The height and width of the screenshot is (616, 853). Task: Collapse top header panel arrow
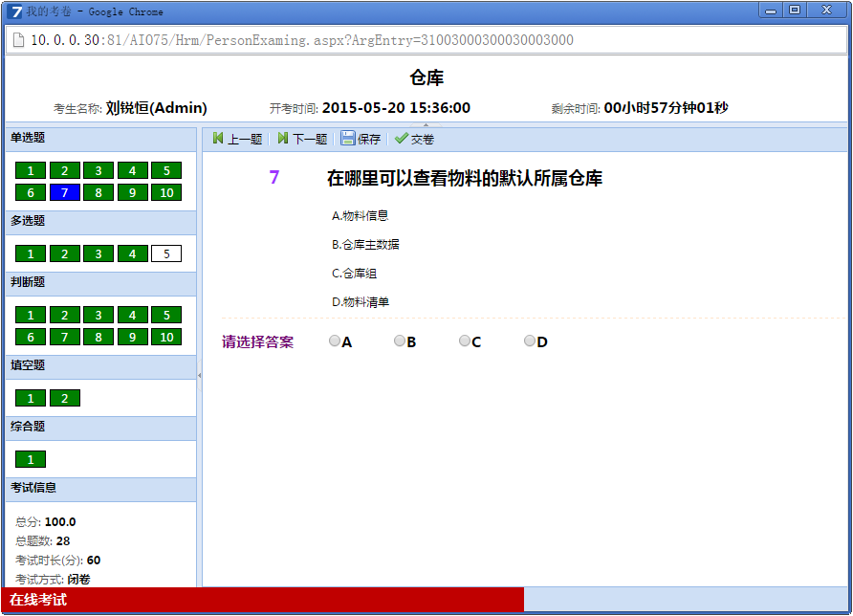426,125
